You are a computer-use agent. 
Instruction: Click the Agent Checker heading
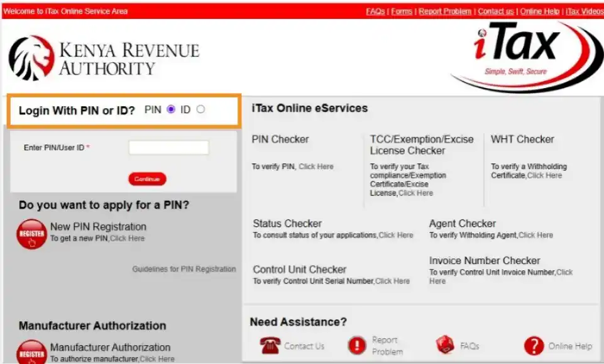[463, 223]
